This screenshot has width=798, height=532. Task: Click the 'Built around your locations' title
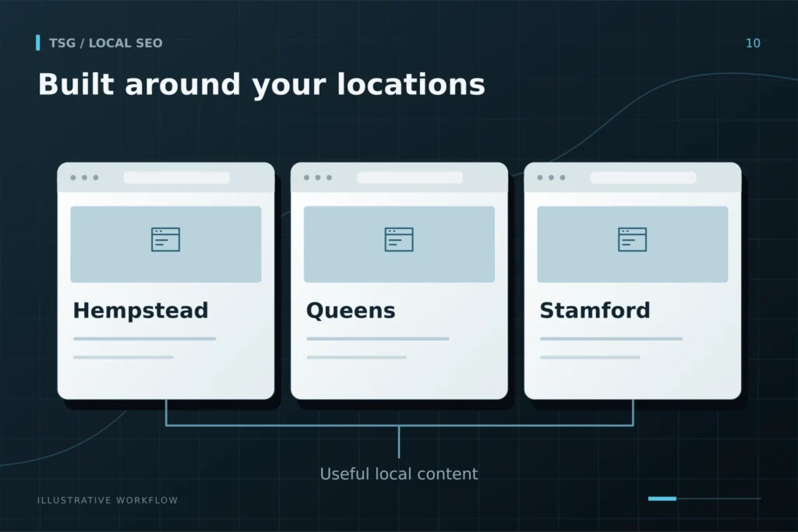262,84
